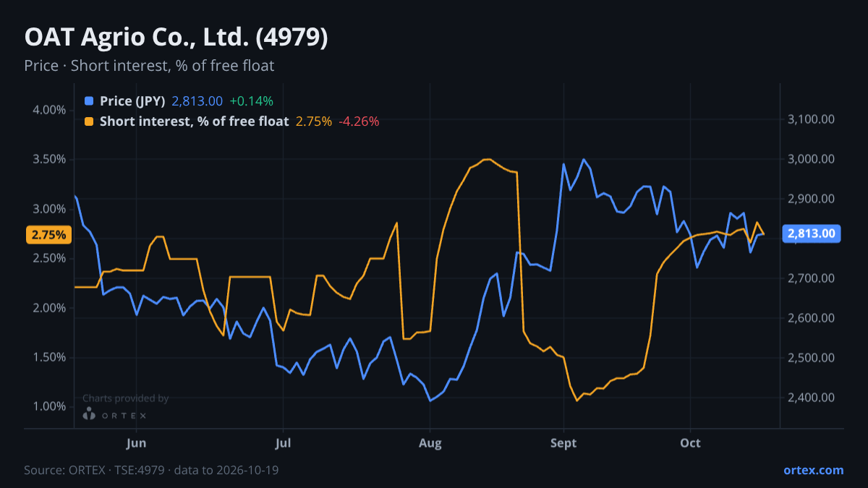Viewport: 868px width, 488px height.
Task: Click the 3,100.00 right axis label
Action: pos(811,119)
